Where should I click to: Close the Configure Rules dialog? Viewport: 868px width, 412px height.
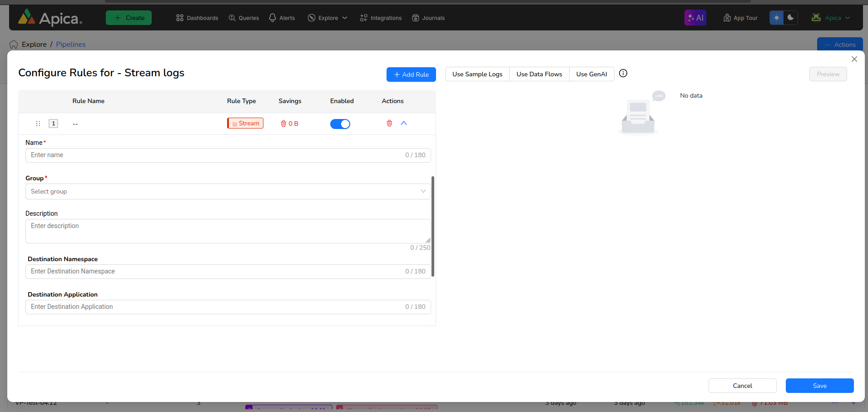[x=854, y=59]
